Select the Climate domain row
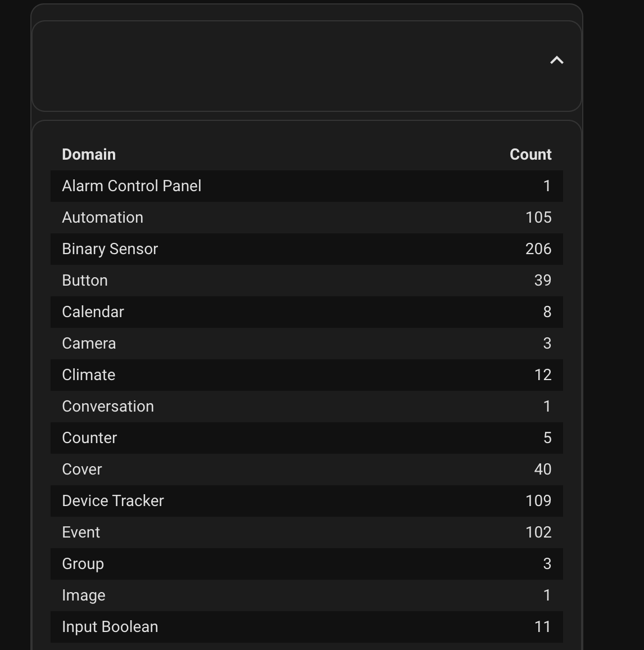 point(307,375)
